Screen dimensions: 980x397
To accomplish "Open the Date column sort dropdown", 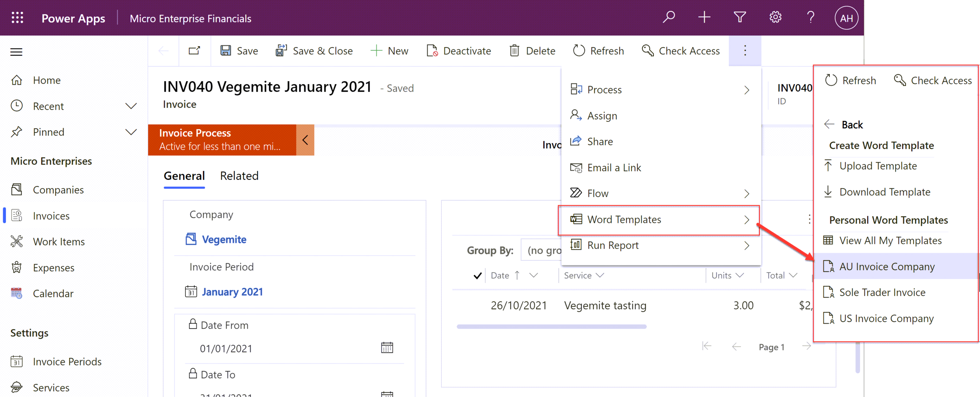I will (534, 275).
